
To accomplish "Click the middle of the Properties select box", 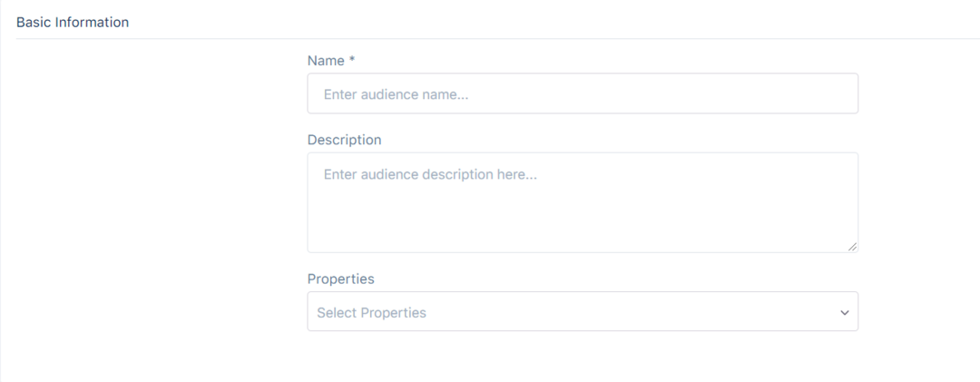I will [583, 311].
